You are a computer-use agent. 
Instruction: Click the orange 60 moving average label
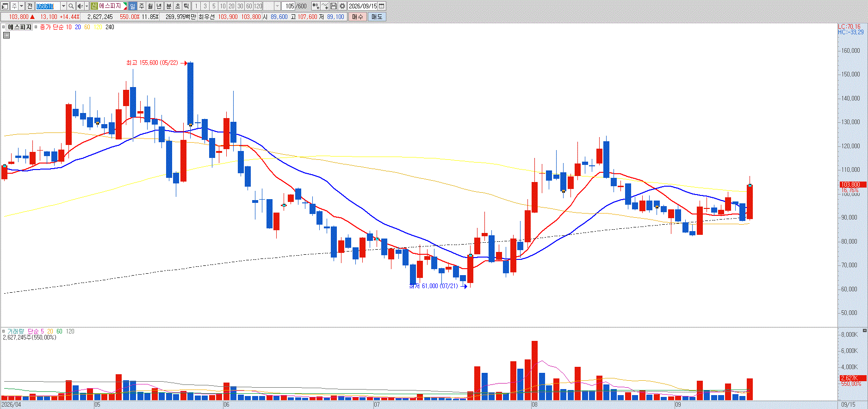[x=87, y=27]
